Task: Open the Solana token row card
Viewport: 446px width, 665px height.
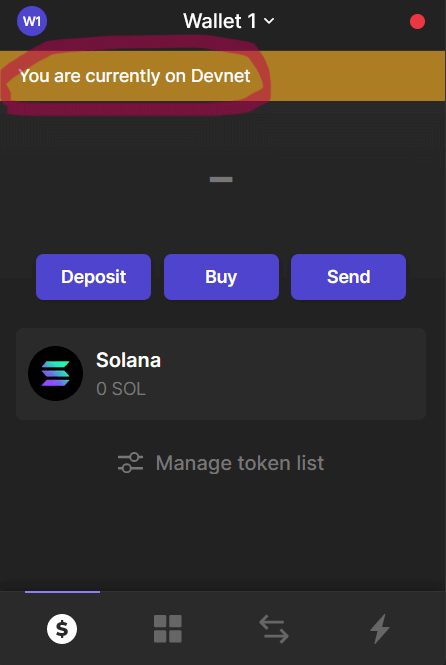Action: tap(221, 374)
